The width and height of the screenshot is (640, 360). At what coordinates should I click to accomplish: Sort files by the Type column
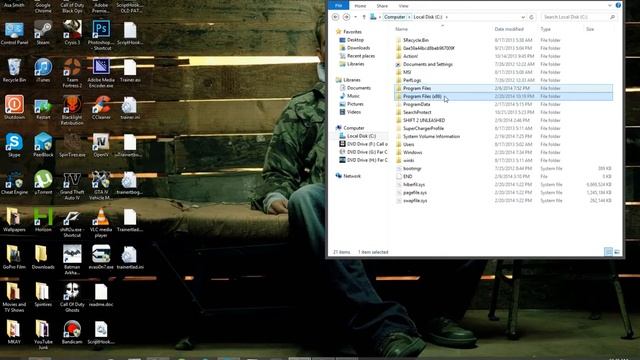tap(545, 29)
